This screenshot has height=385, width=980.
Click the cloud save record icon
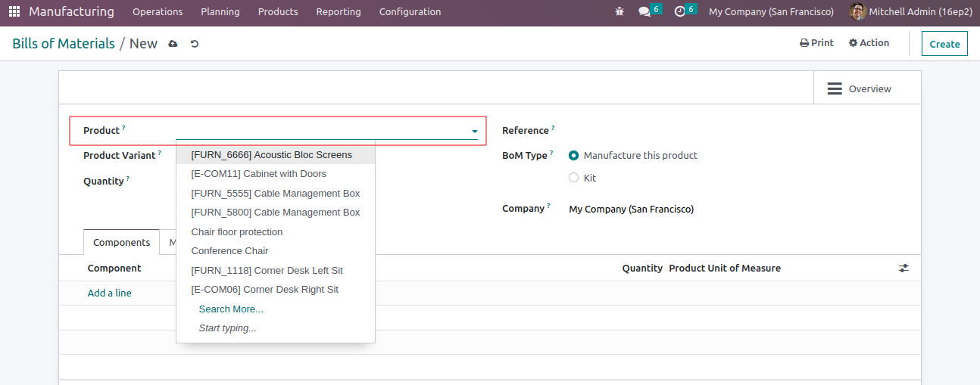point(173,44)
